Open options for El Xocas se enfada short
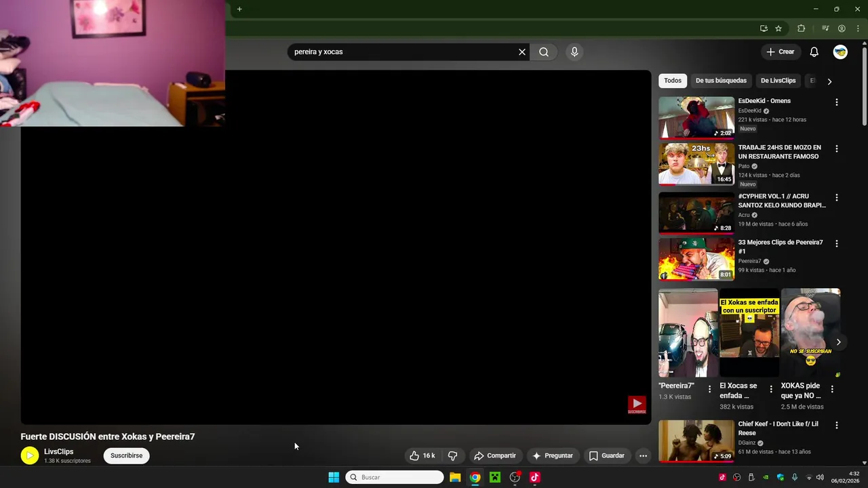 tap(771, 389)
